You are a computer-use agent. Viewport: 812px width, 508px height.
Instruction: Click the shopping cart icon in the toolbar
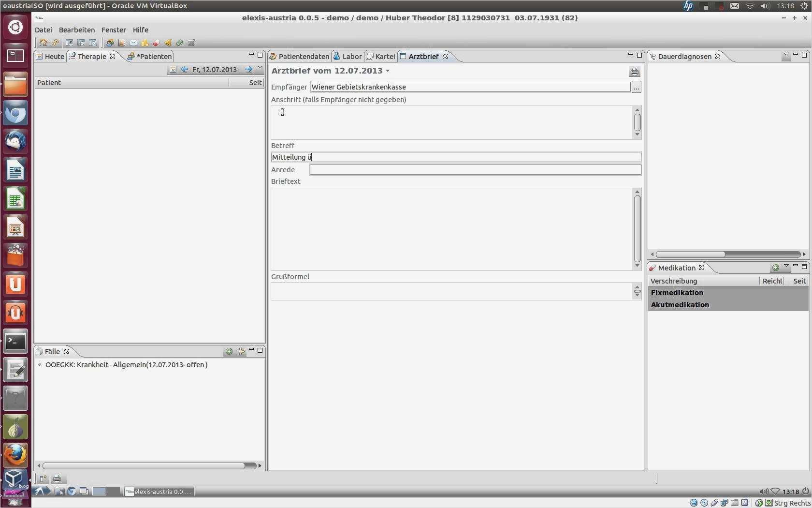tap(191, 43)
